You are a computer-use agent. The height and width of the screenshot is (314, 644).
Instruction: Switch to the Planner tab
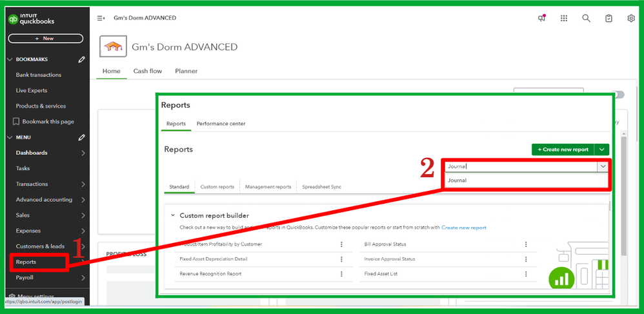point(186,71)
